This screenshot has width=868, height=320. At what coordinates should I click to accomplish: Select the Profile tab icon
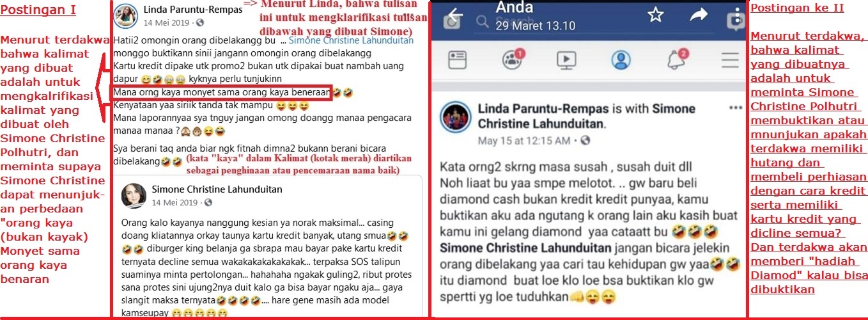click(x=620, y=60)
